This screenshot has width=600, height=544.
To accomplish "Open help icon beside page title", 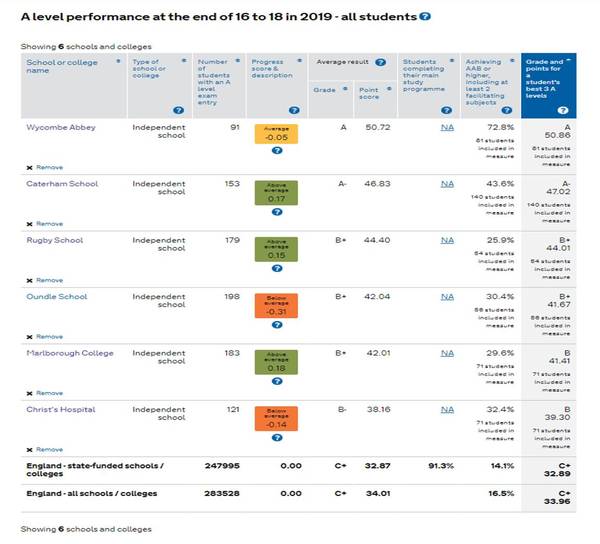I will [x=425, y=16].
